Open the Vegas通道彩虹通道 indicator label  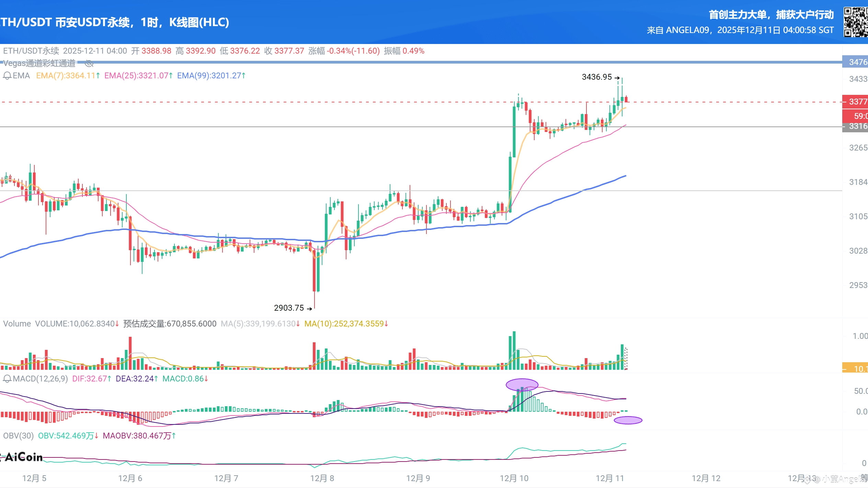point(39,63)
